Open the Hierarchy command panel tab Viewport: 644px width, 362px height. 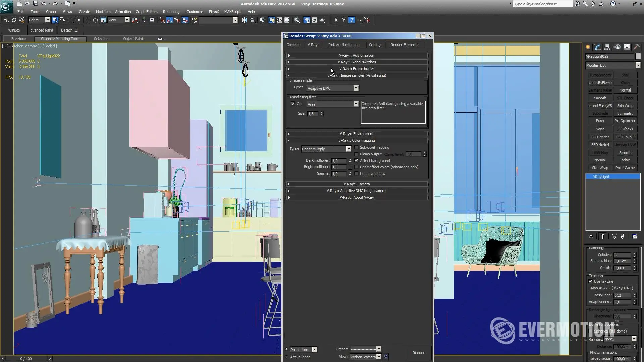pyautogui.click(x=607, y=47)
